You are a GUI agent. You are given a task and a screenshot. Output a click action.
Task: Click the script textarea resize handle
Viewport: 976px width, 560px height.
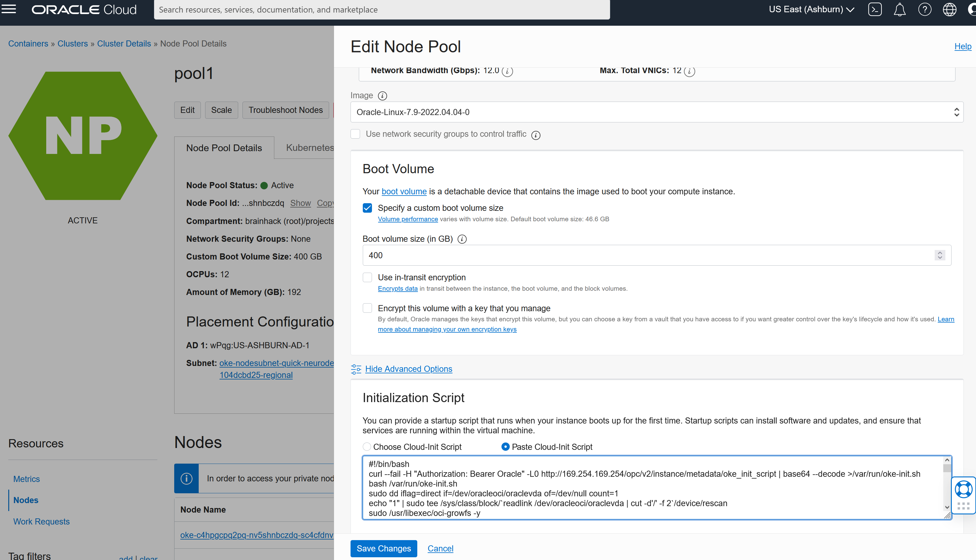point(948,515)
